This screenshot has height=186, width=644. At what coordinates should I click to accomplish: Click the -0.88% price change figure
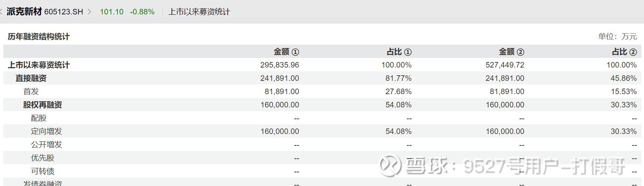click(142, 12)
